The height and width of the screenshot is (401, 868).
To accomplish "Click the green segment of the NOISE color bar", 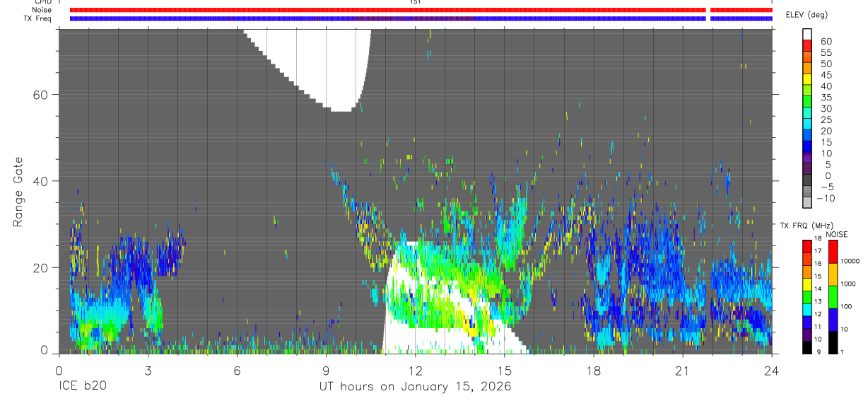I will pyautogui.click(x=832, y=296).
